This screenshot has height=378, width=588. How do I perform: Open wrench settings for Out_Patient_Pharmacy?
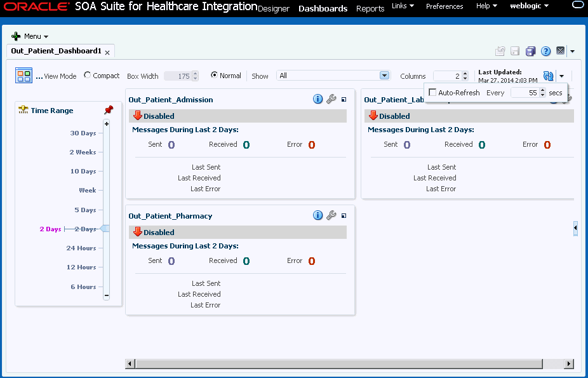coord(331,215)
